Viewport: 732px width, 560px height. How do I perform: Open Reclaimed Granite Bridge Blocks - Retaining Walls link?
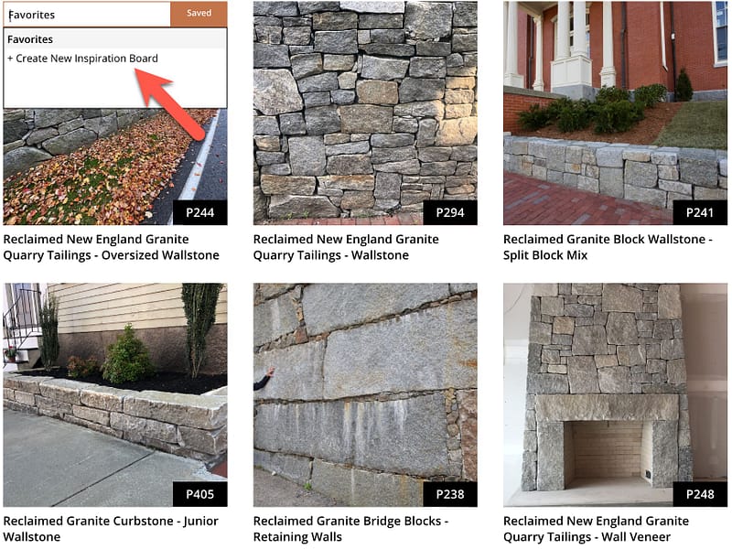[350, 529]
